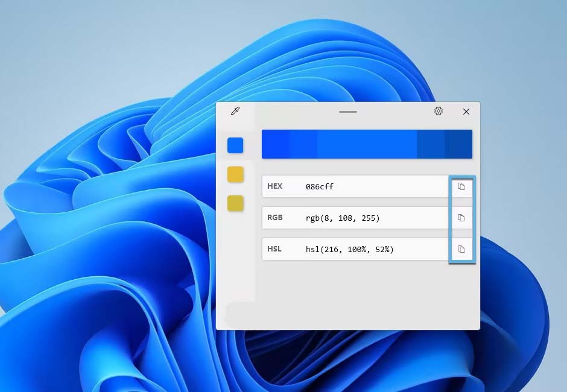Copy the RGB value to clipboard
This screenshot has width=567, height=392.
[x=461, y=218]
